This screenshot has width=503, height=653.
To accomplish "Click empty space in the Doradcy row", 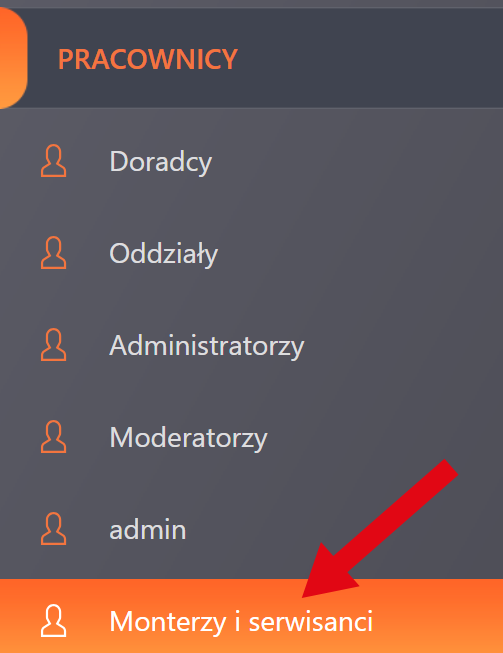I will coord(354,161).
